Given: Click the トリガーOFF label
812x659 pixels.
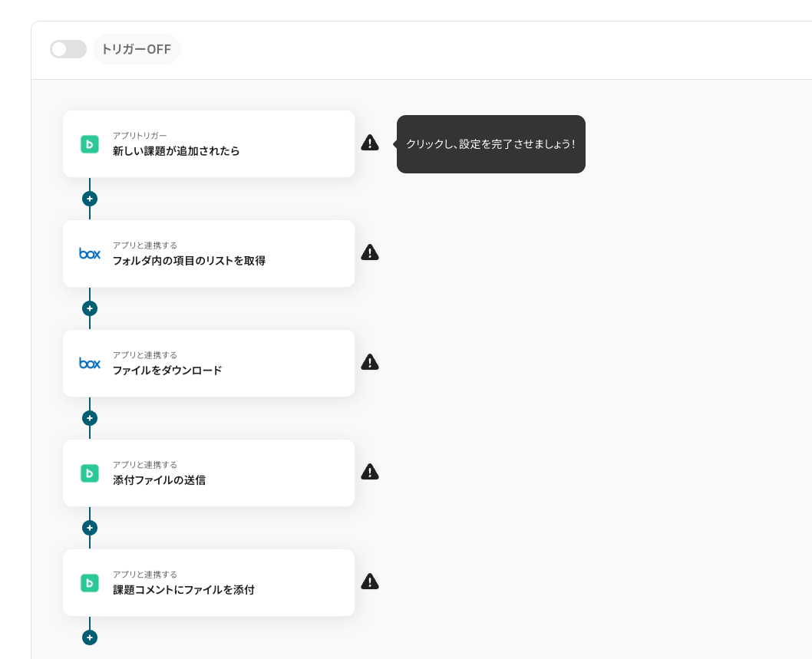Looking at the screenshot, I should (x=136, y=49).
